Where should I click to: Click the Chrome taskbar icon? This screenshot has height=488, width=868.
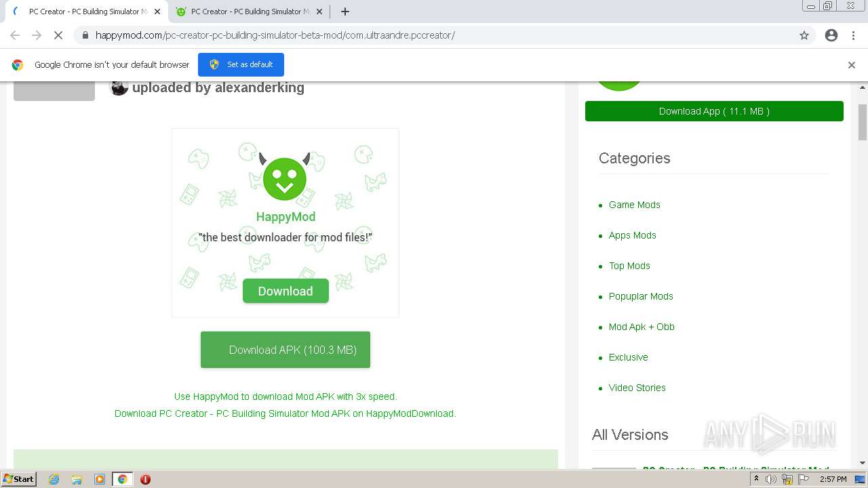[122, 479]
